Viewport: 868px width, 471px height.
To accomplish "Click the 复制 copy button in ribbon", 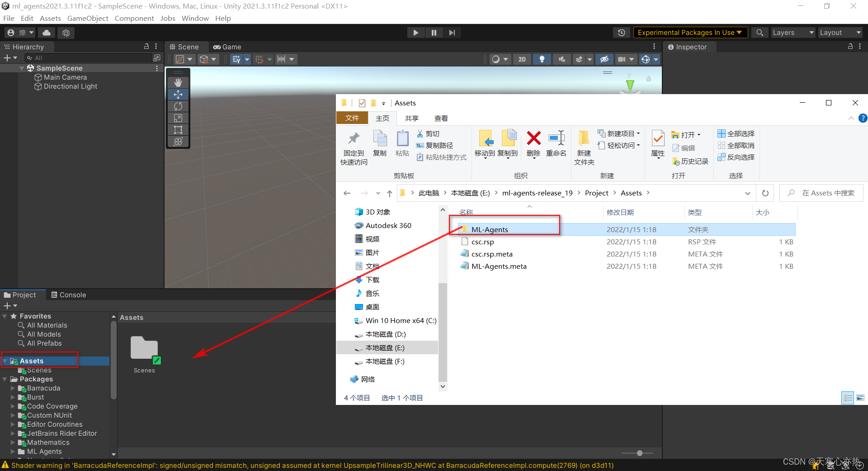I will [380, 144].
